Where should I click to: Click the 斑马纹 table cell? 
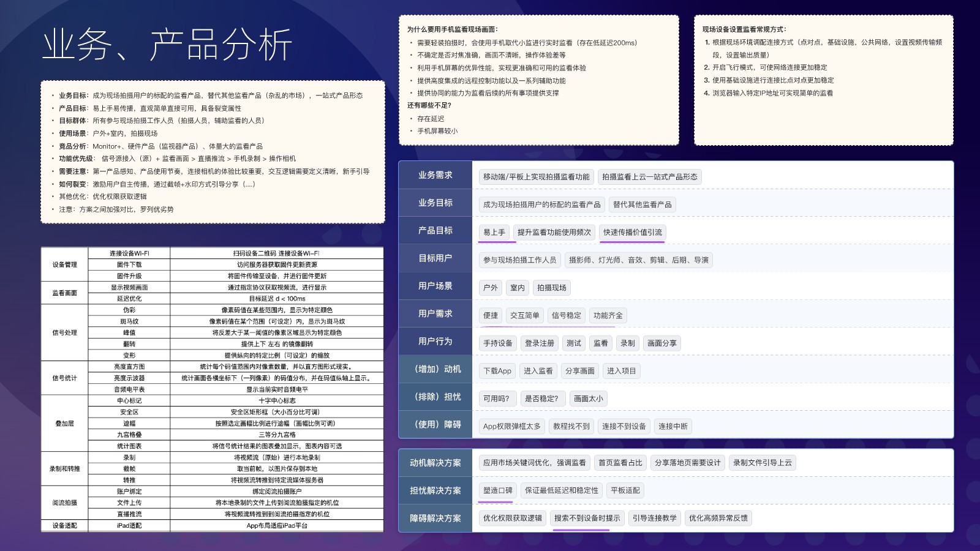[129, 321]
